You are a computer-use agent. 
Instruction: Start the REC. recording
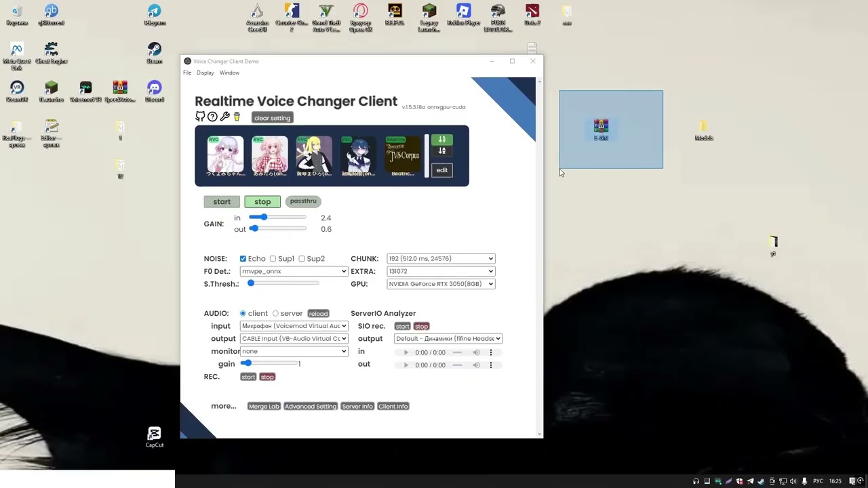(x=248, y=377)
